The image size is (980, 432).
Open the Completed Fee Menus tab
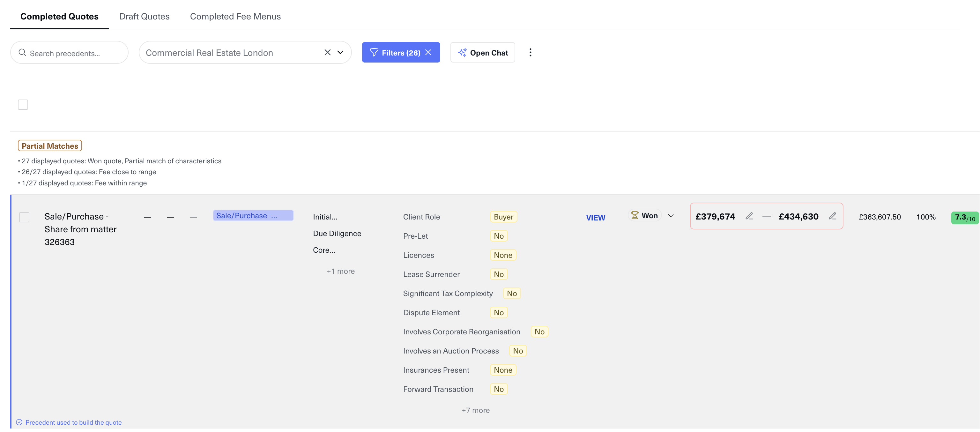coord(235,16)
